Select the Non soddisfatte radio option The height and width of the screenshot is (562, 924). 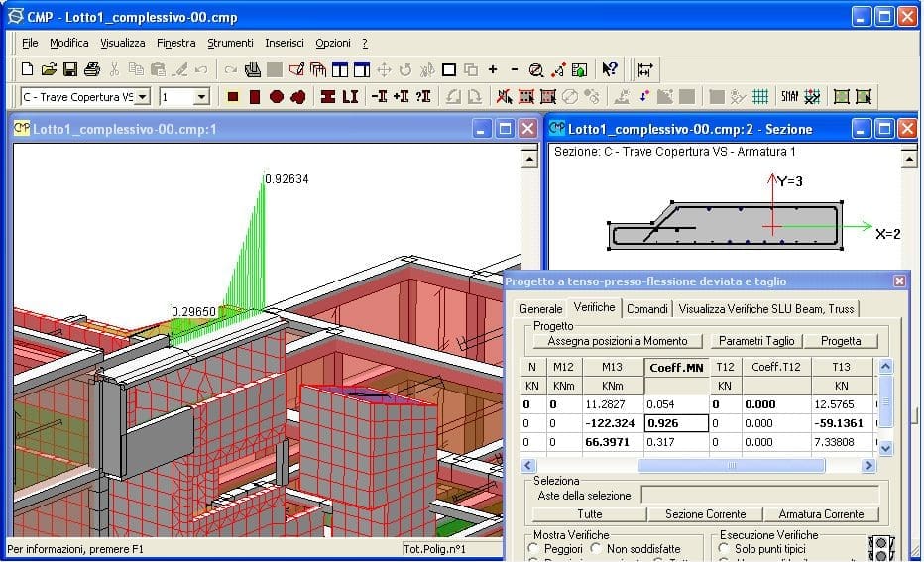pyautogui.click(x=596, y=548)
